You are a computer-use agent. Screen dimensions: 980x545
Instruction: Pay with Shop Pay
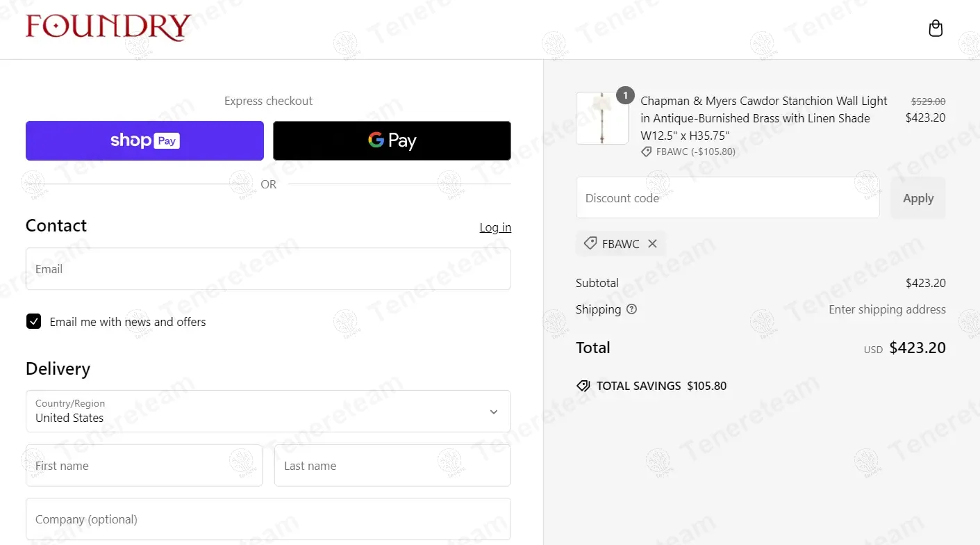144,140
